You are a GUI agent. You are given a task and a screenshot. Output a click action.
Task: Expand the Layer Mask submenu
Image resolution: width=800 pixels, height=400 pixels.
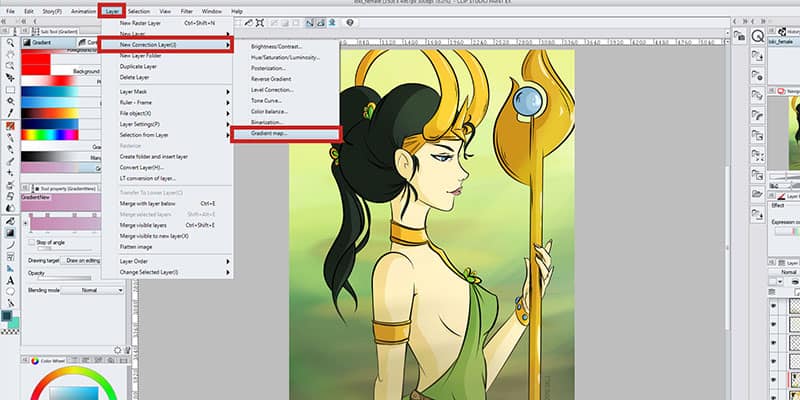point(167,92)
